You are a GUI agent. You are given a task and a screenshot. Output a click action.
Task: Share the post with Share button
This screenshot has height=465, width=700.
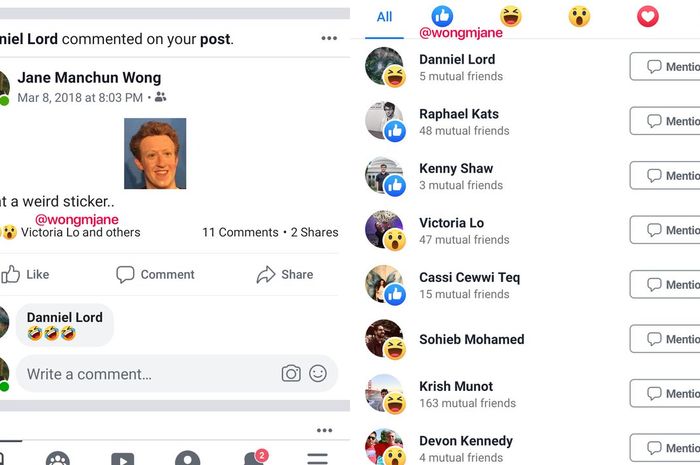(285, 274)
